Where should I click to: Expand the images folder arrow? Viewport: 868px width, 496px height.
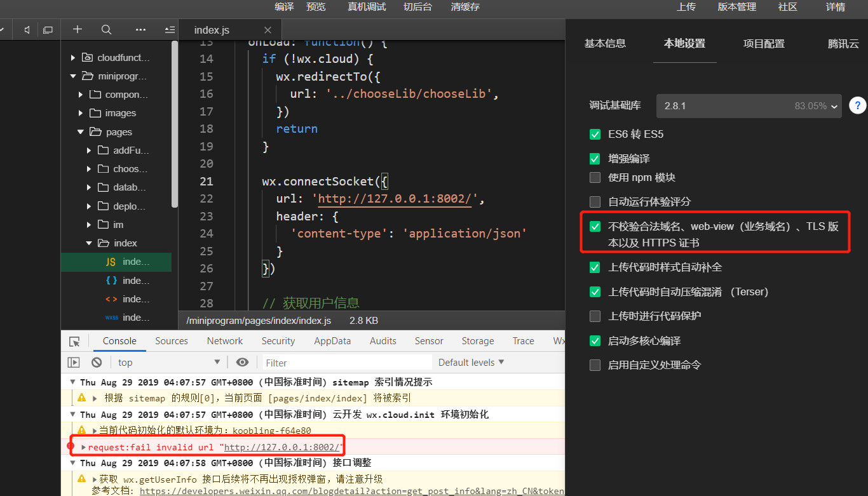(x=81, y=113)
